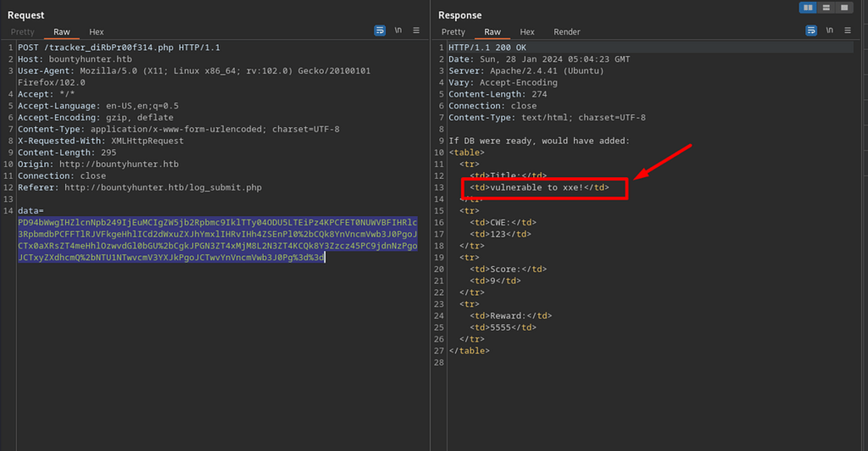The width and height of the screenshot is (868, 451).
Task: Switch to the combined tabbed layout icon
Action: (x=844, y=8)
